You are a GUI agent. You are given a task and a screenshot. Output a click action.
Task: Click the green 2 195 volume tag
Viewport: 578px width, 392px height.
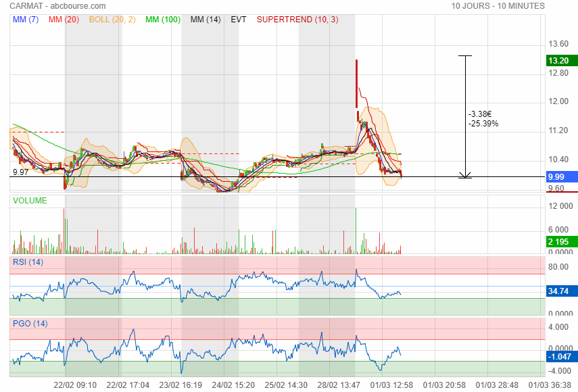[562, 242]
